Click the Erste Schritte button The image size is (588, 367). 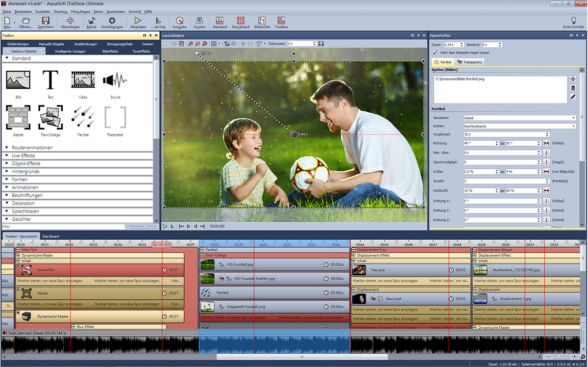pyautogui.click(x=574, y=21)
